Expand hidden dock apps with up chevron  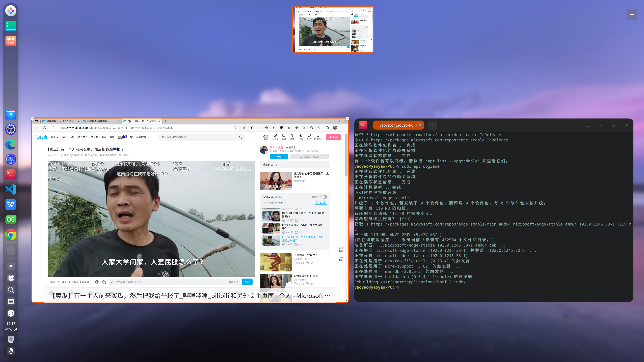pos(11,250)
